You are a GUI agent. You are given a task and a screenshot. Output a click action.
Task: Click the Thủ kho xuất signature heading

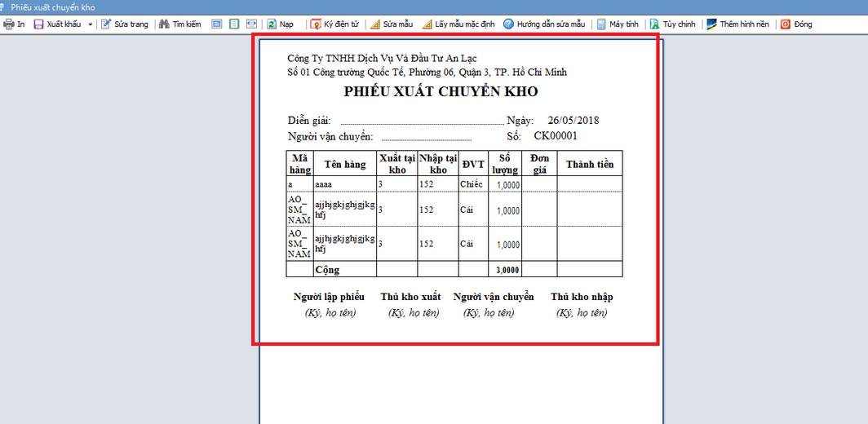(x=411, y=297)
